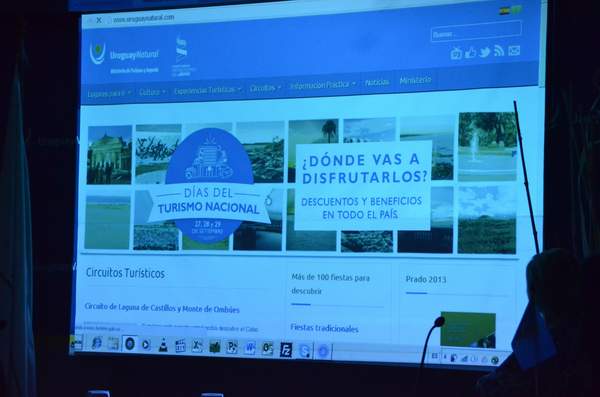Open the clapperboard movie app in taskbar
The image size is (600, 397).
[x=180, y=345]
